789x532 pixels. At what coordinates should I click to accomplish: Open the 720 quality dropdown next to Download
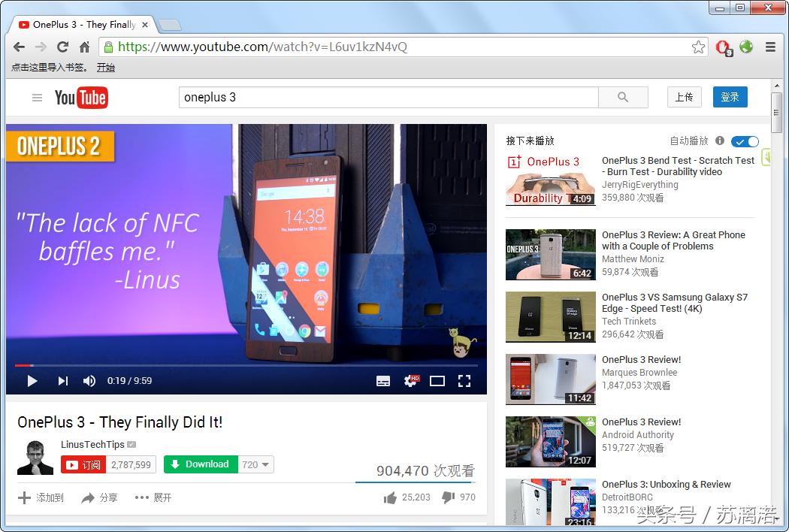(255, 464)
